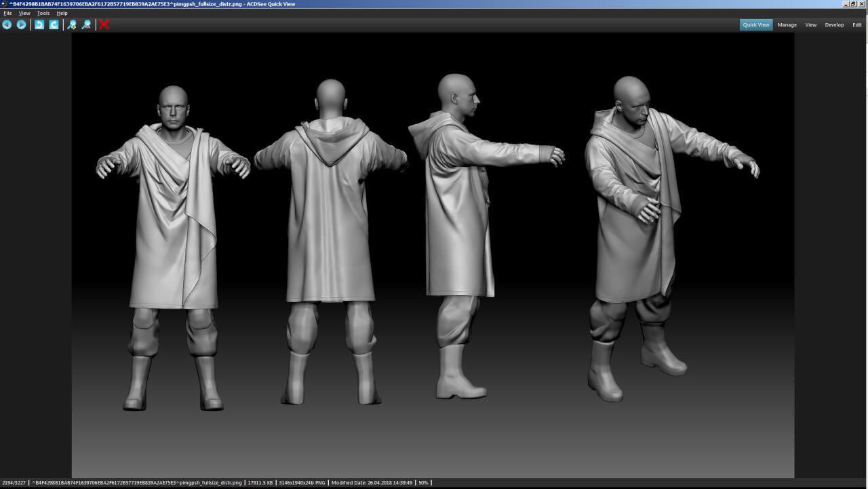
Task: Open the Help menu
Action: [x=62, y=13]
